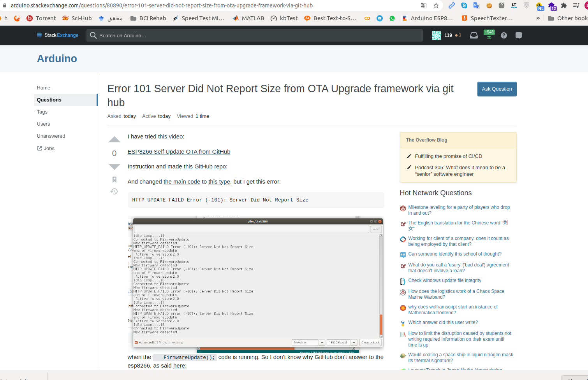This screenshot has height=380, width=588.
Task: Open ESP8266 Self Update OTA from GitHub
Action: (179, 152)
